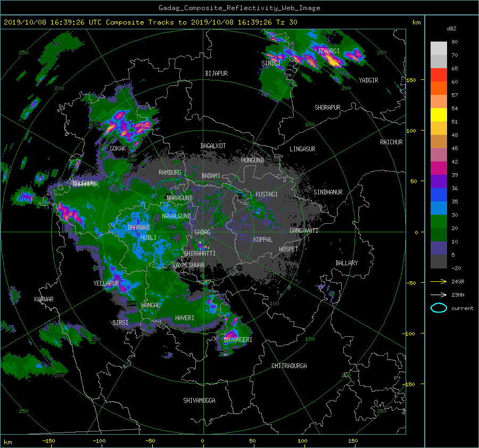Click the 'km' label on the bottom axis
Image resolution: width=479 pixels, height=448 pixels.
pos(8,442)
